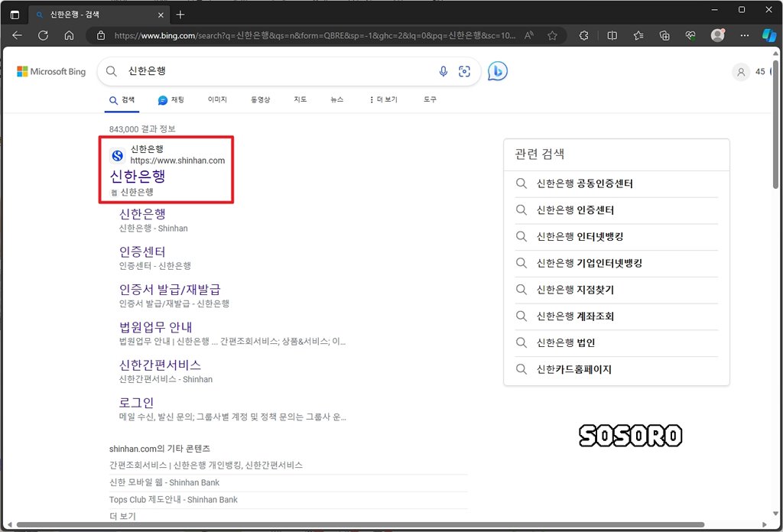This screenshot has height=532, width=783.
Task: Open the 로그인 sublink
Action: pyautogui.click(x=136, y=403)
